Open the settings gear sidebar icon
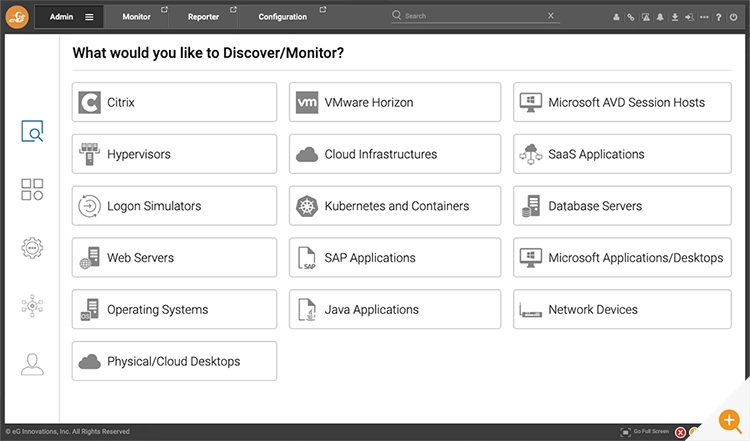The width and height of the screenshot is (750, 441). tap(32, 248)
